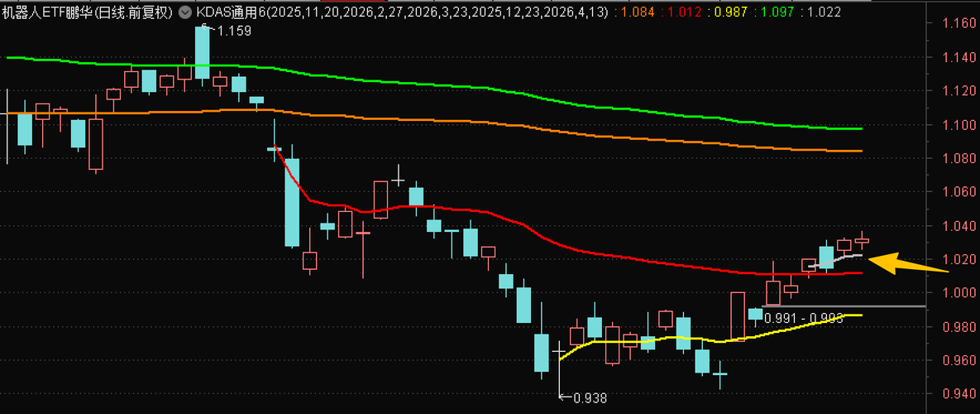980x414 pixels.
Task: Select the white indicator value 1.022
Action: click(x=825, y=12)
